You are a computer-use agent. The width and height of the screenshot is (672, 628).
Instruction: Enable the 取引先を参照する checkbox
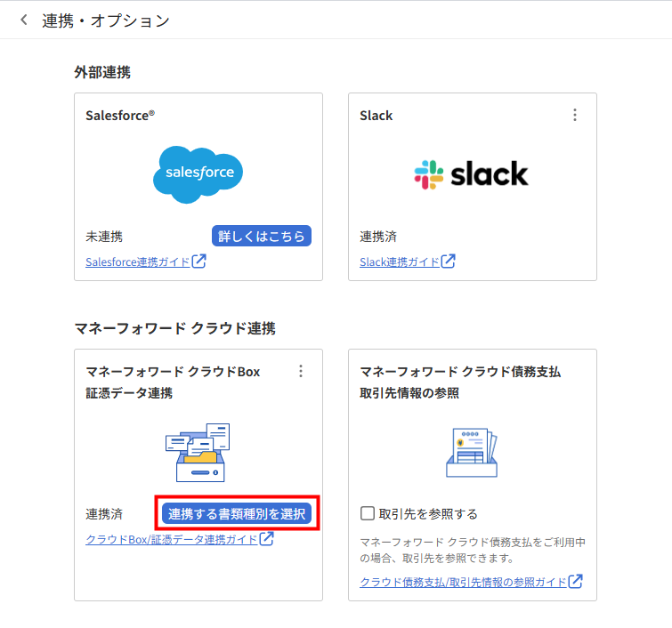point(368,513)
